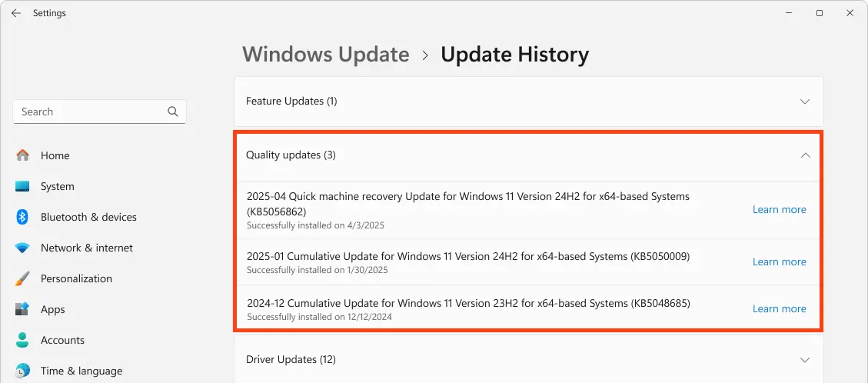
Task: Click the Time & language globe icon
Action: [x=23, y=371]
